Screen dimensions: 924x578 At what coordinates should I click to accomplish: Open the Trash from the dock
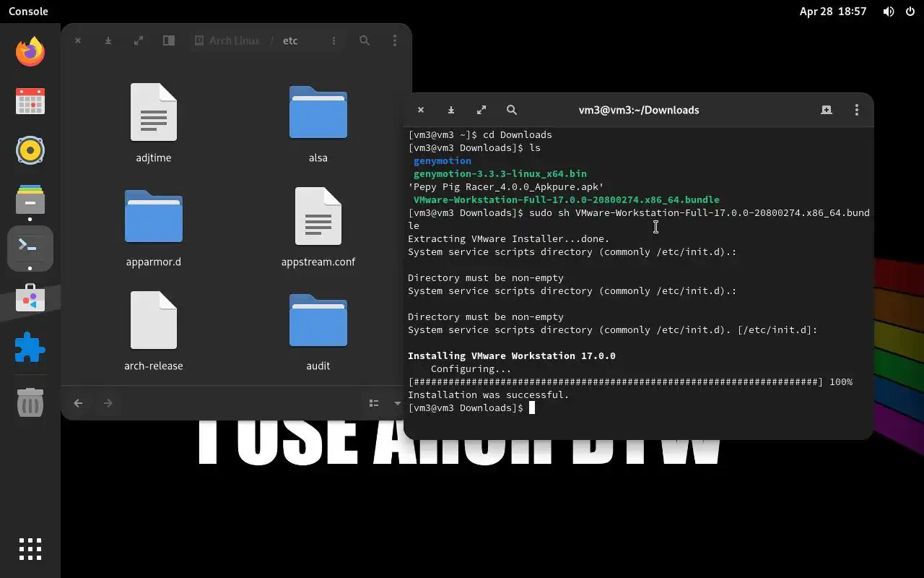point(30,402)
